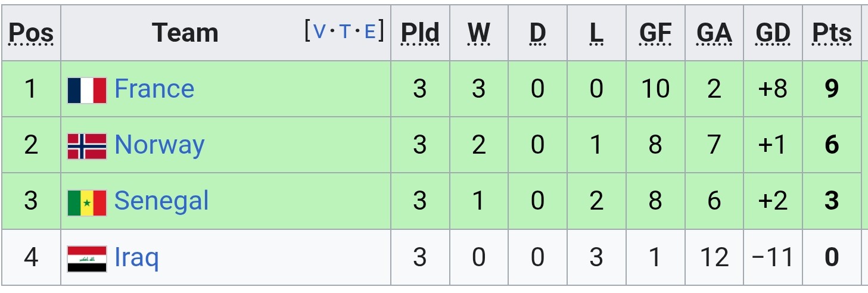This screenshot has height=293, width=868.
Task: Click the E edit template link
Action: coord(370,31)
